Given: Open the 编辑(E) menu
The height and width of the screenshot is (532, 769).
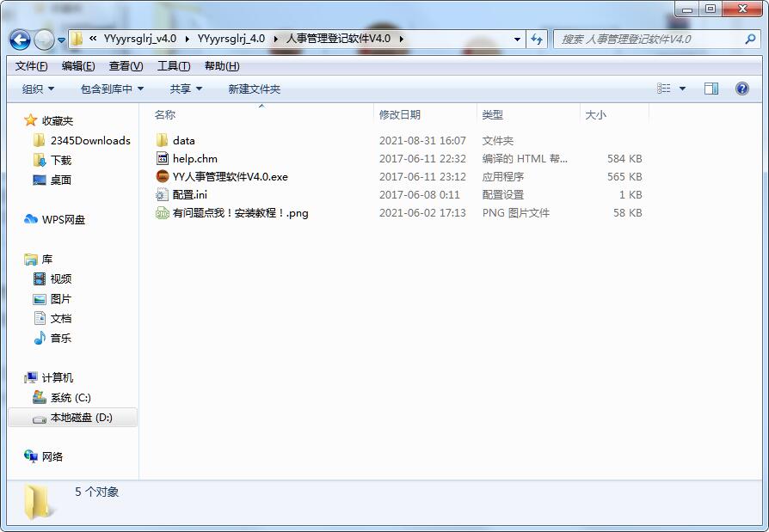Looking at the screenshot, I should [x=78, y=66].
